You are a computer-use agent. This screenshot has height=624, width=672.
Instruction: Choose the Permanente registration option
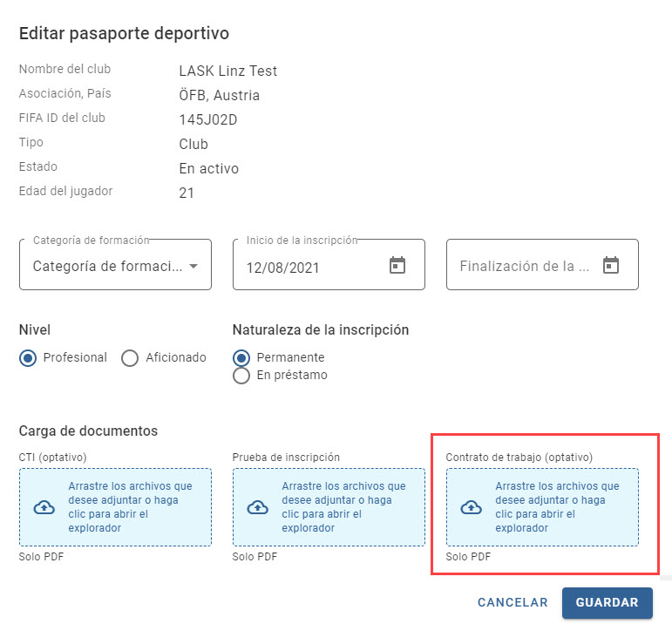241,358
